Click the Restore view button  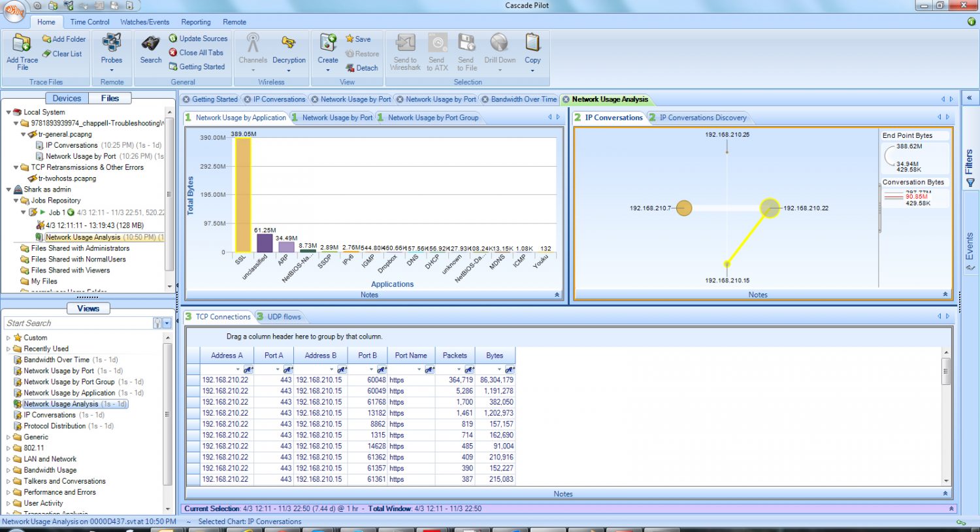click(362, 54)
